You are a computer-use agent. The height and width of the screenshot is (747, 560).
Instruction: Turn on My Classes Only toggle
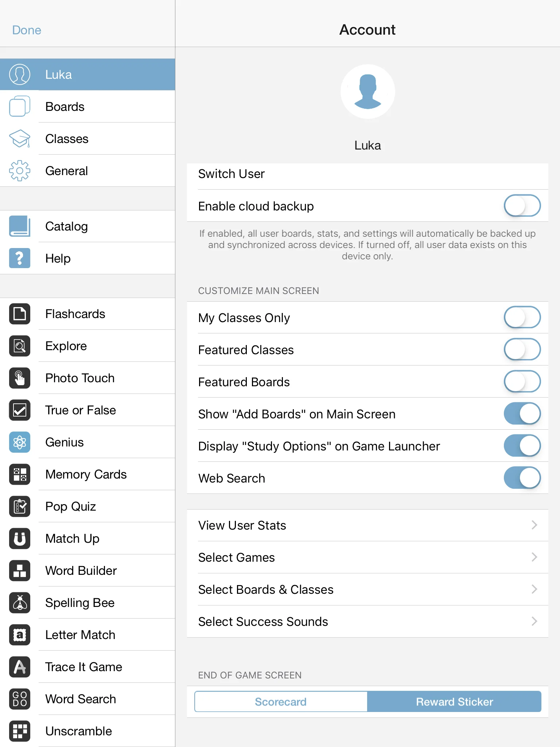tap(522, 317)
